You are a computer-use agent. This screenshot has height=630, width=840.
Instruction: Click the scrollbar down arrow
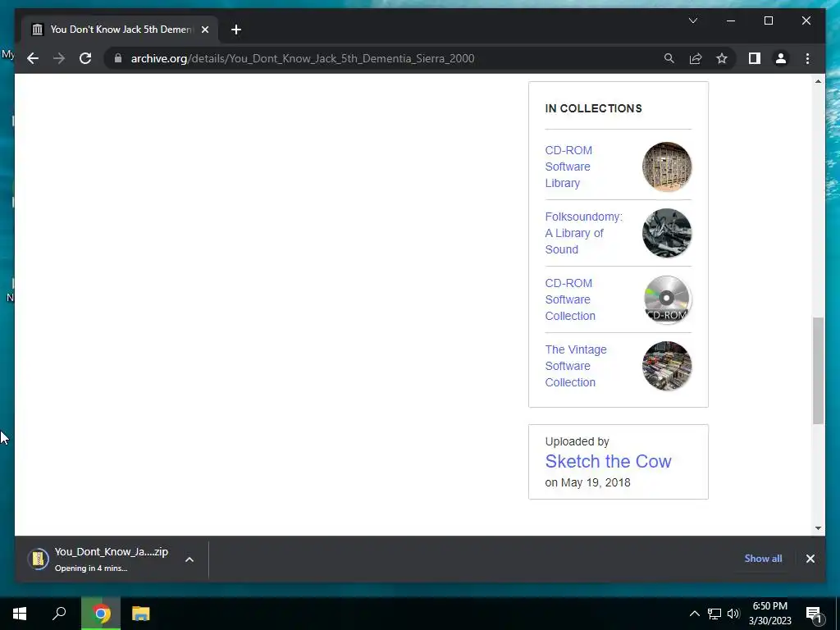pos(818,528)
